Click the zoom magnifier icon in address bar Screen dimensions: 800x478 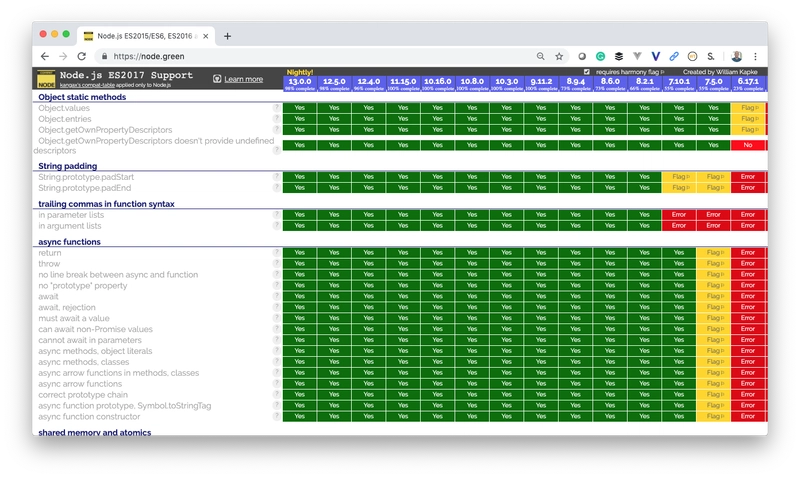pyautogui.click(x=540, y=57)
